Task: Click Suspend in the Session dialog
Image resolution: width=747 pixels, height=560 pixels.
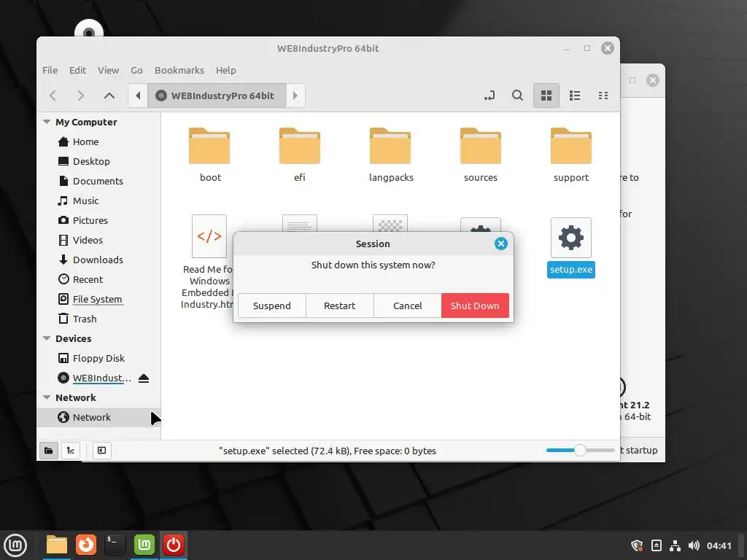Action: tap(271, 306)
